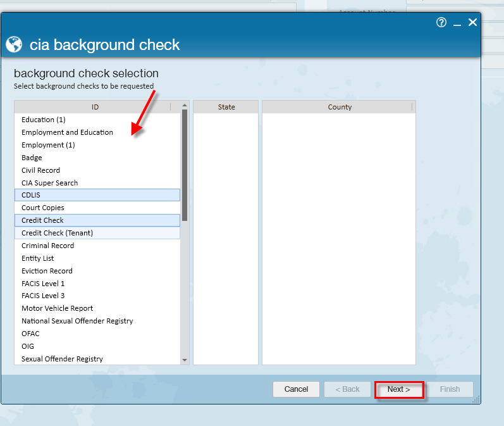
Task: Select Court Copies row
Action: click(x=97, y=208)
